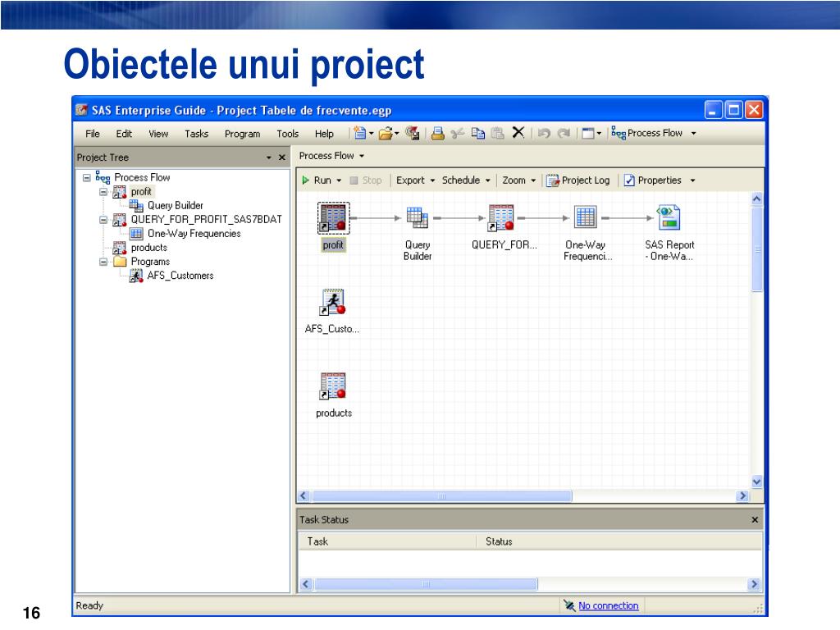Open the View menu
This screenshot has height=630, width=840.
pos(158,134)
